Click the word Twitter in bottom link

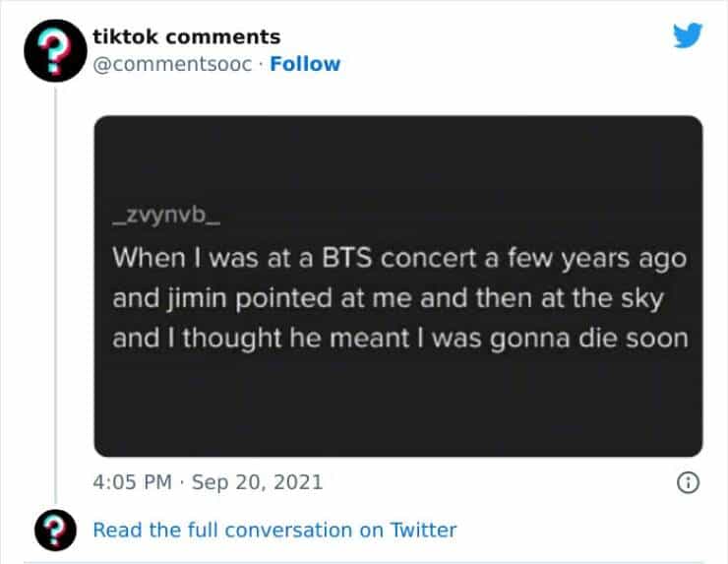(424, 530)
